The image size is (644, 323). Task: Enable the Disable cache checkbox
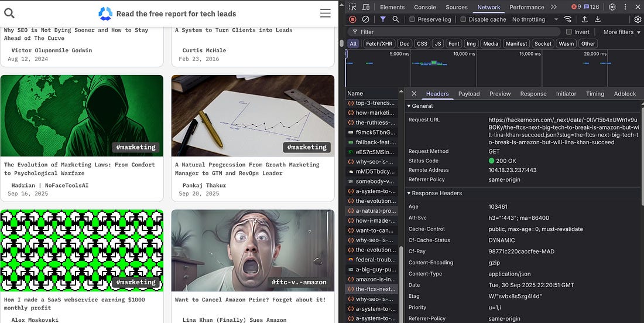463,19
